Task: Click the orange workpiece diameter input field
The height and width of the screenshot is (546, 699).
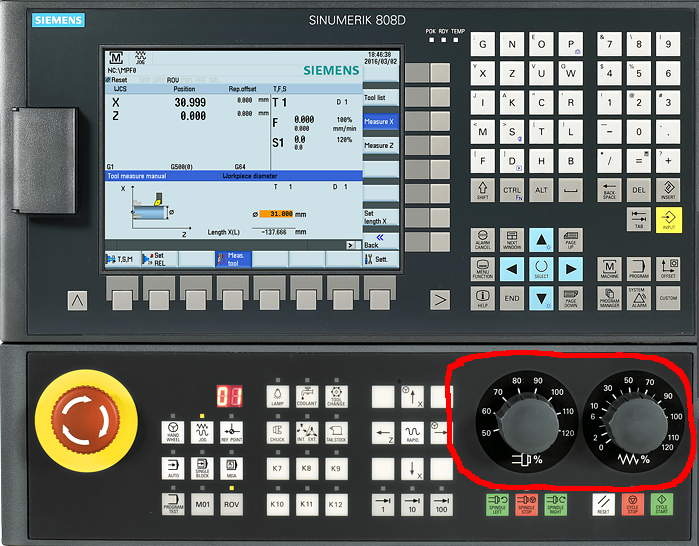Action: click(x=276, y=214)
